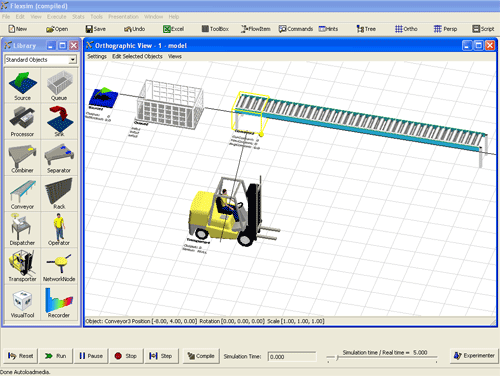
Task: Click the Simulation Time field
Action: (292, 357)
